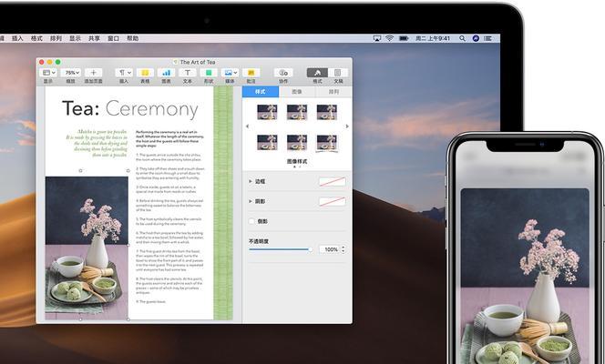This screenshot has width=605, height=364.
Task: Select the middle image style thumbnail in top row
Action: [x=297, y=112]
